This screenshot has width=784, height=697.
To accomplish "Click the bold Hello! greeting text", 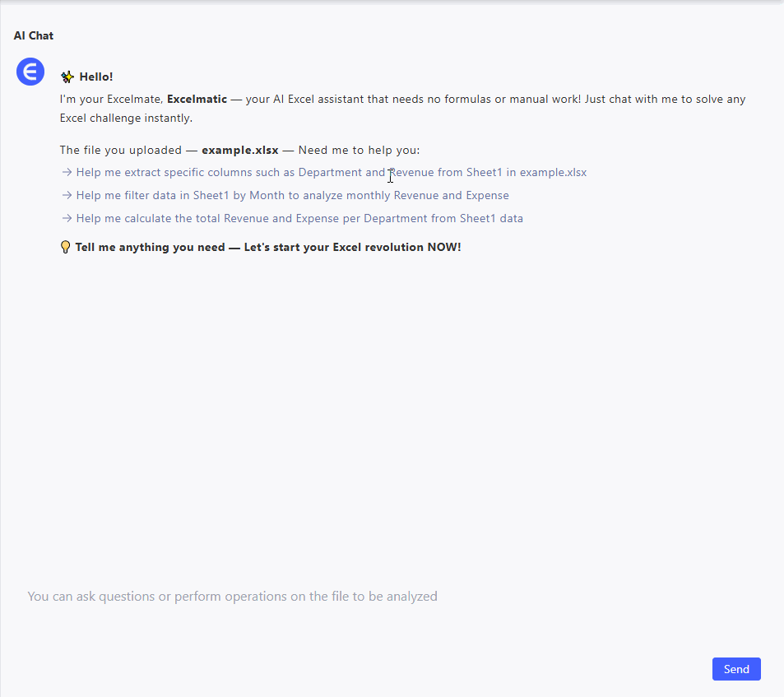I will pyautogui.click(x=96, y=77).
